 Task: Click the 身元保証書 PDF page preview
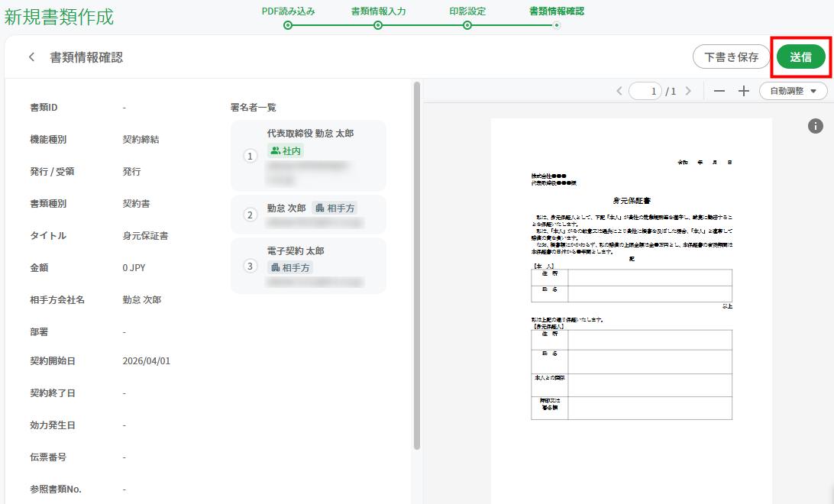click(x=632, y=311)
